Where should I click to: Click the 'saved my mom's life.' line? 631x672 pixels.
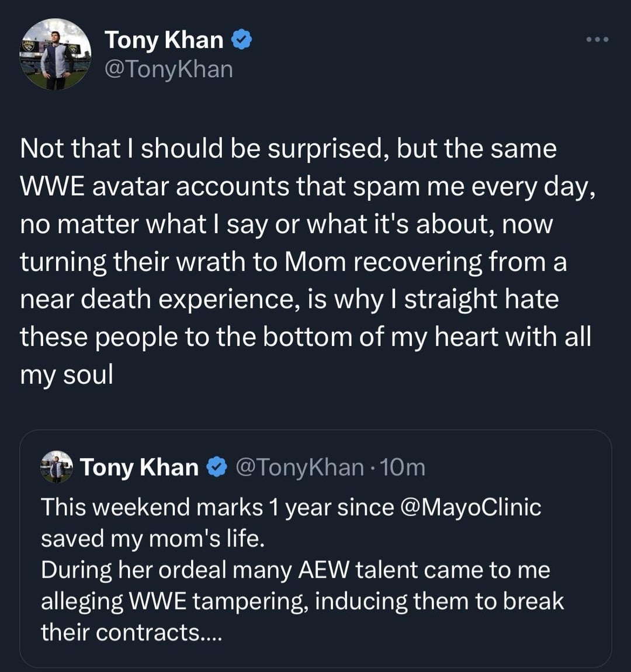152,538
